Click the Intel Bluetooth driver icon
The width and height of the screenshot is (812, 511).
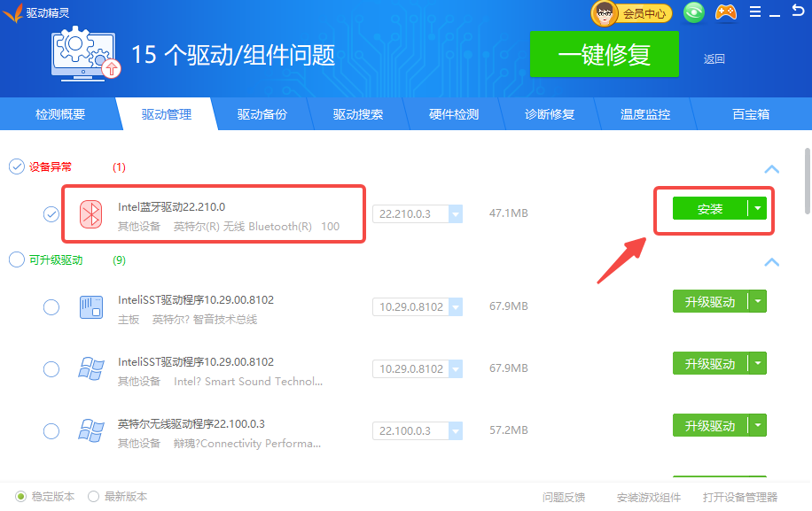click(91, 213)
